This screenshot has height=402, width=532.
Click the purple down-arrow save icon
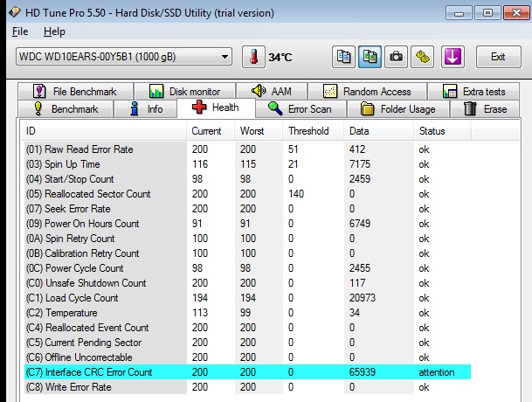click(452, 57)
